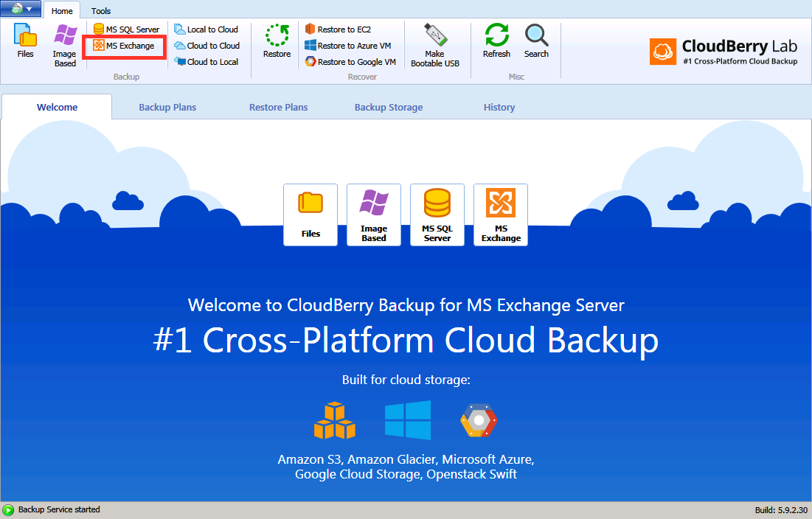Pick Cloud to Local backup
Screen dimensions: 812x519
point(206,62)
